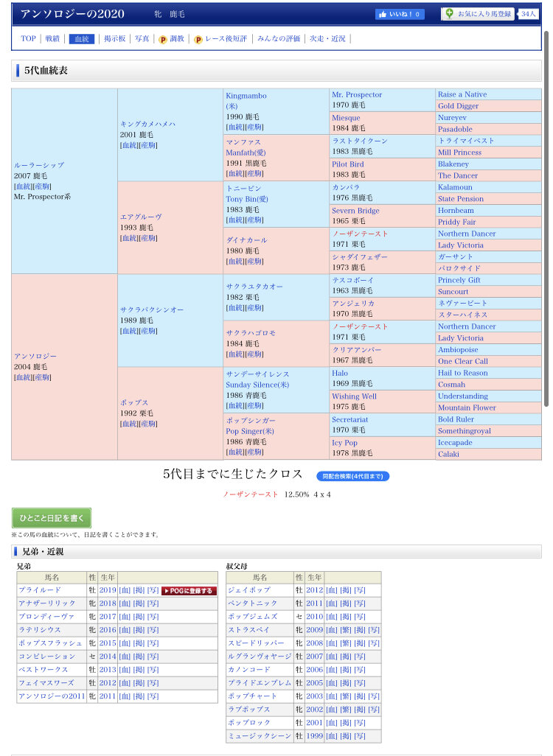The height and width of the screenshot is (756, 553).
Task: Open the ポップス pedigree link
Action: click(134, 402)
